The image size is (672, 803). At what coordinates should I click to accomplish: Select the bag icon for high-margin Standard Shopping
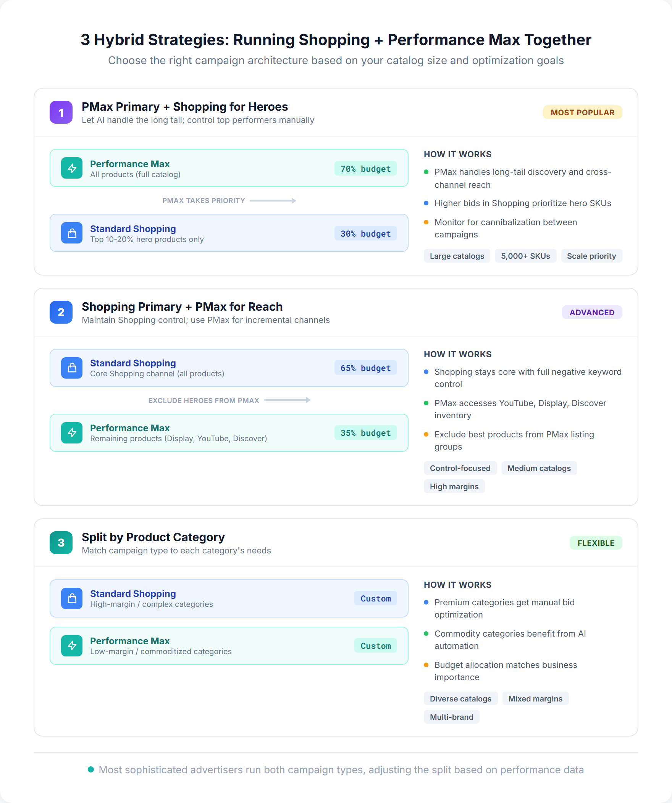(x=71, y=598)
